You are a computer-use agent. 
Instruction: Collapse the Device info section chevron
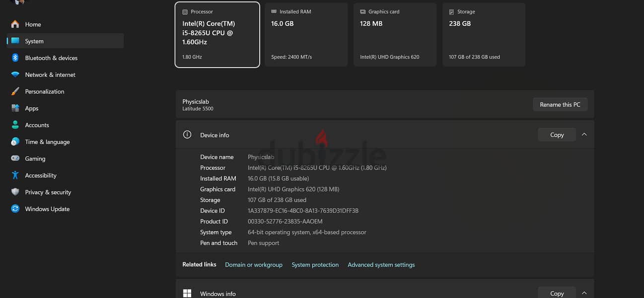[x=584, y=135]
